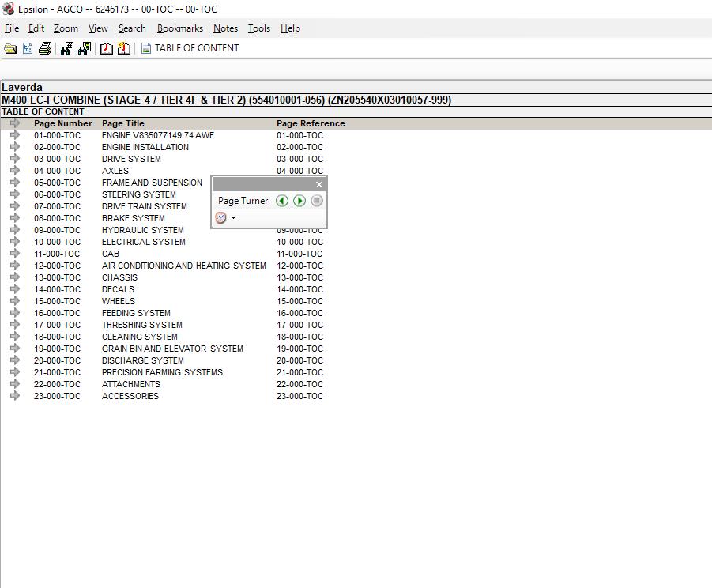Click the open folder toolbar icon

tap(10, 48)
